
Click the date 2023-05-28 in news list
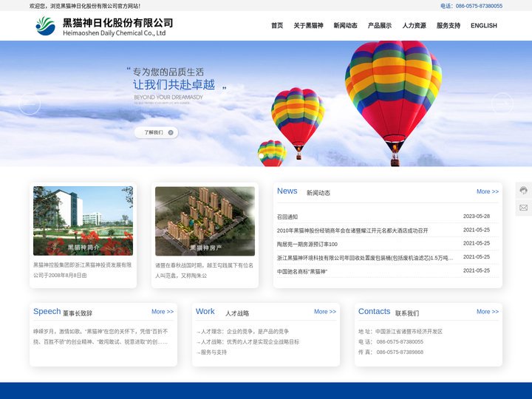pyautogui.click(x=477, y=216)
